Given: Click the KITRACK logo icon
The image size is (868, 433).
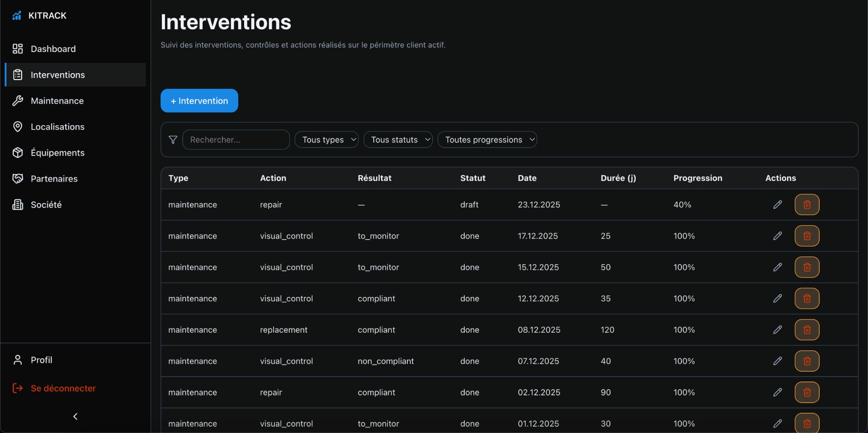Looking at the screenshot, I should click(17, 16).
